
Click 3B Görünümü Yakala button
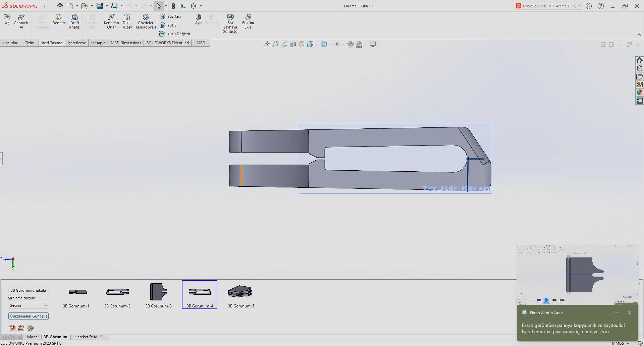tap(29, 290)
